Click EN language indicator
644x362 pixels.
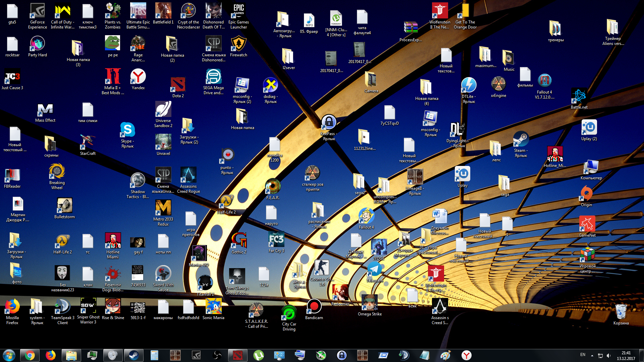click(583, 355)
